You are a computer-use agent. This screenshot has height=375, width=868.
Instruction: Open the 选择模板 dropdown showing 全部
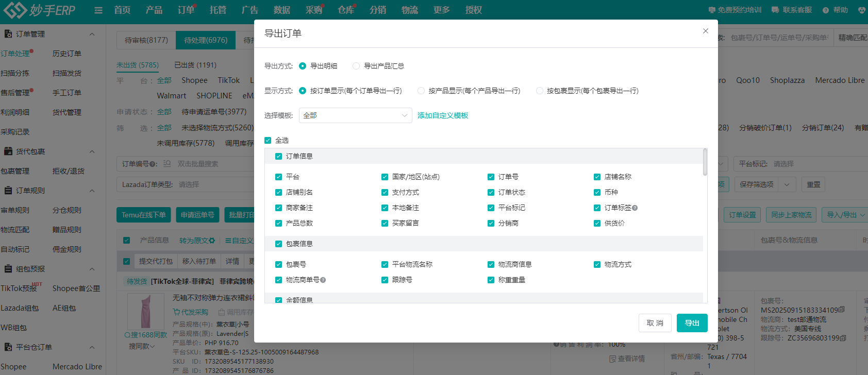355,115
